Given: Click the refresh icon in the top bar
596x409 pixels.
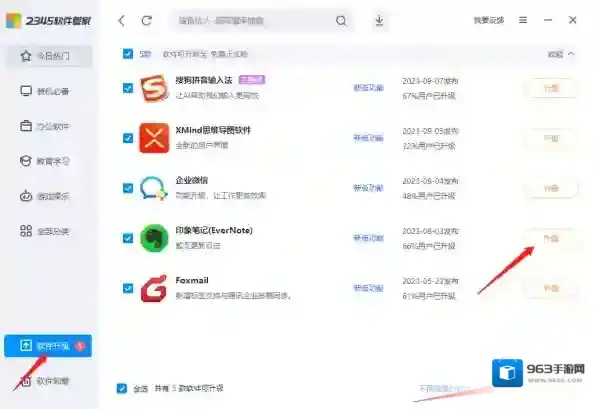Looking at the screenshot, I should [147, 20].
